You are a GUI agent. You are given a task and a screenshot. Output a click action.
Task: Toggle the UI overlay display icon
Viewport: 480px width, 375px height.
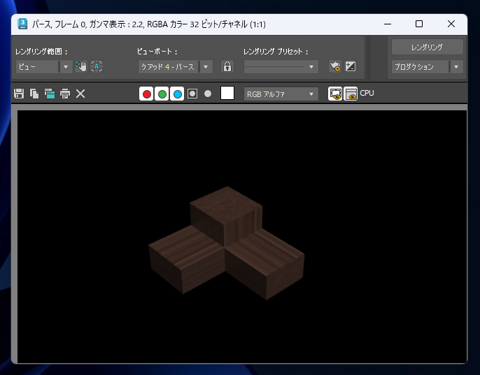coord(335,94)
